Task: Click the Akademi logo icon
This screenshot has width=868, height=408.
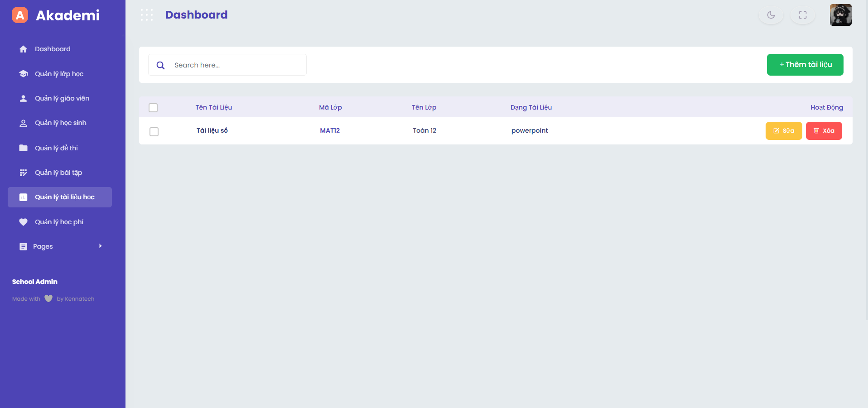Action: tap(20, 15)
